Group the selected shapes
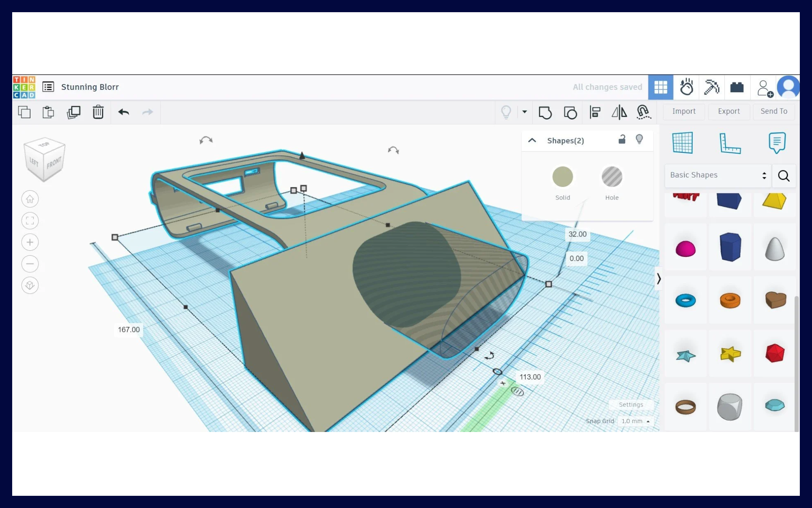The width and height of the screenshot is (812, 508). pos(546,112)
